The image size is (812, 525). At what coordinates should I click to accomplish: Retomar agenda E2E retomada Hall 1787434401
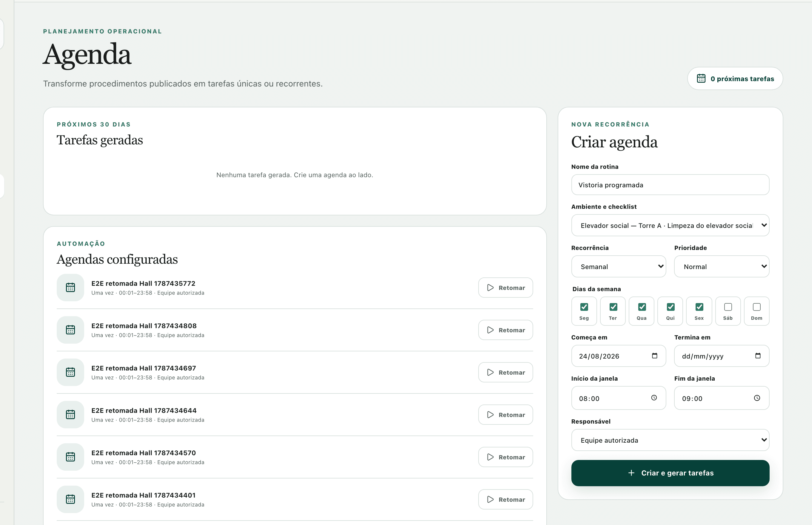click(505, 499)
